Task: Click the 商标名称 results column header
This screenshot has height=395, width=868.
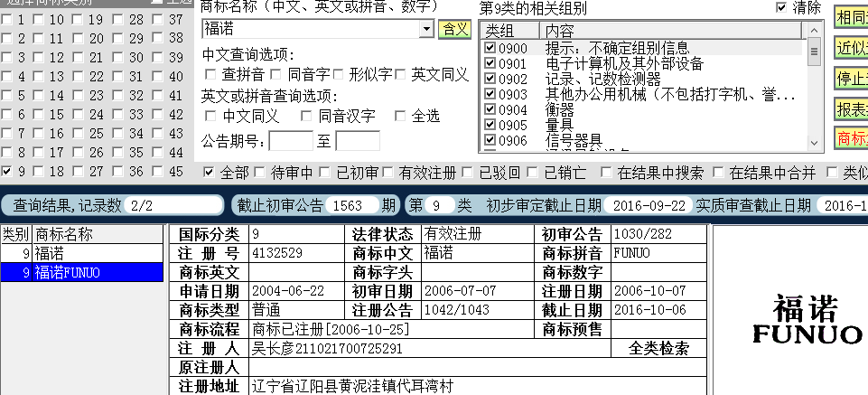Action: pyautogui.click(x=98, y=235)
